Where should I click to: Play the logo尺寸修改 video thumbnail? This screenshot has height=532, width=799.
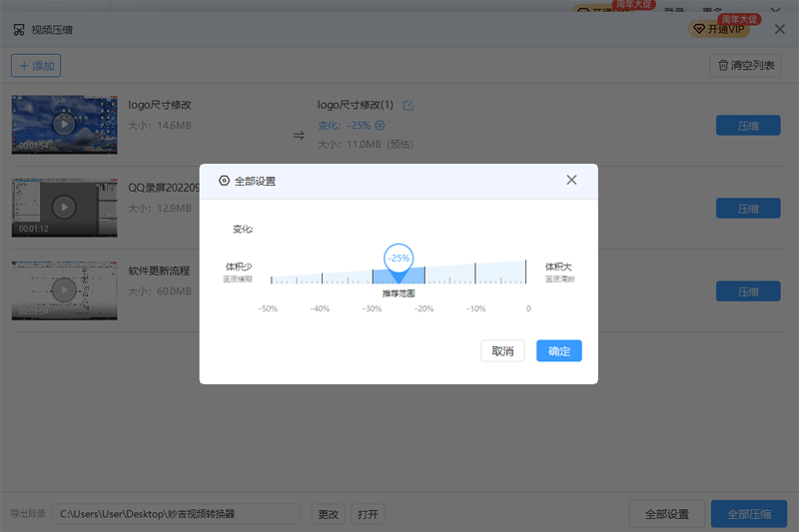[x=64, y=124]
